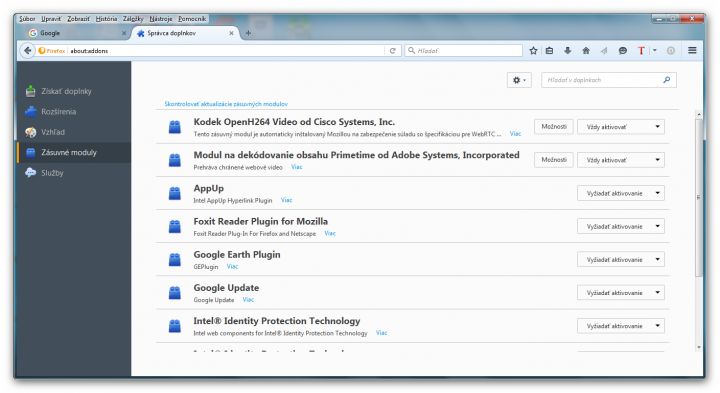Reload the page with the refresh icon

click(x=393, y=51)
